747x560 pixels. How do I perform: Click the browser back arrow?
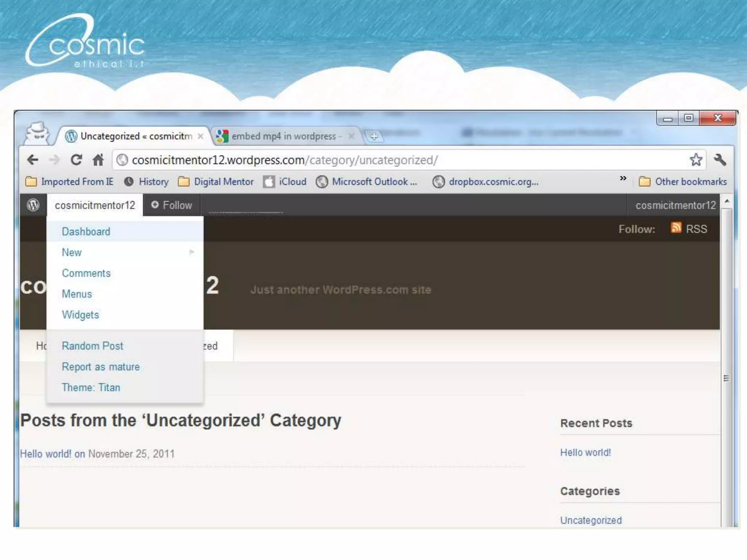33,160
